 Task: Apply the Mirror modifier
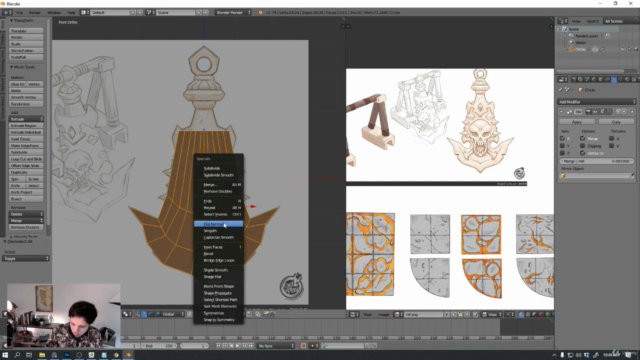click(x=577, y=122)
